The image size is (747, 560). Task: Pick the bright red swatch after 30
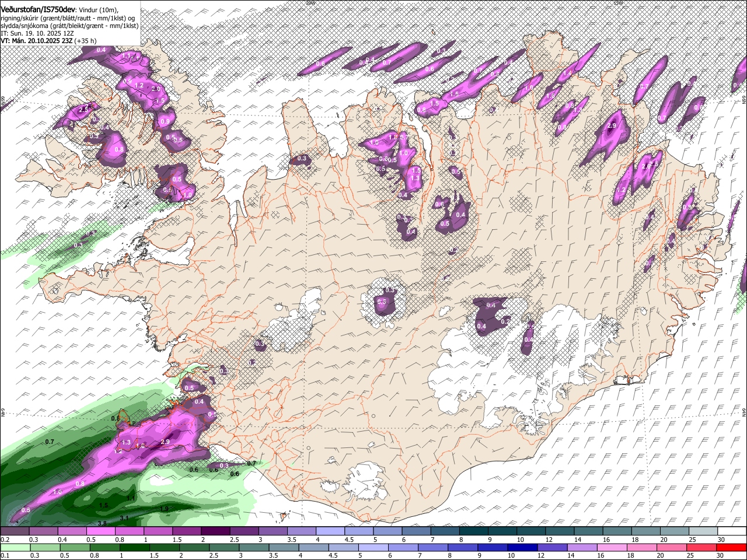click(731, 548)
